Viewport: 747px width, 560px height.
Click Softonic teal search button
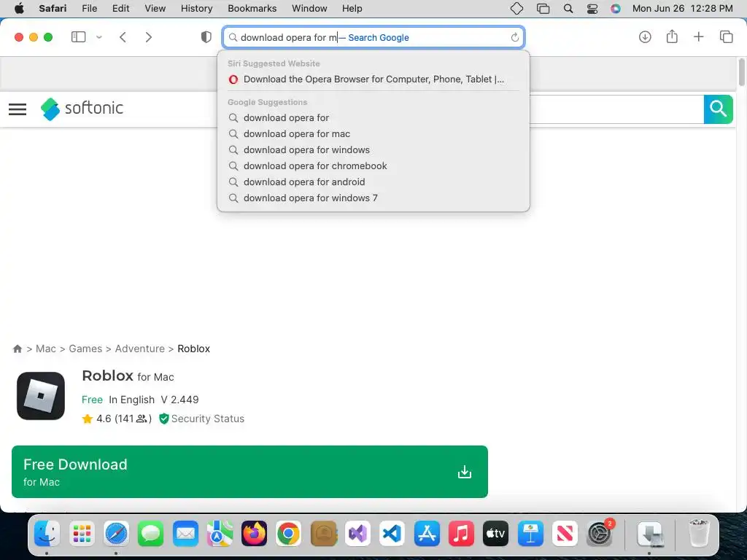(718, 109)
